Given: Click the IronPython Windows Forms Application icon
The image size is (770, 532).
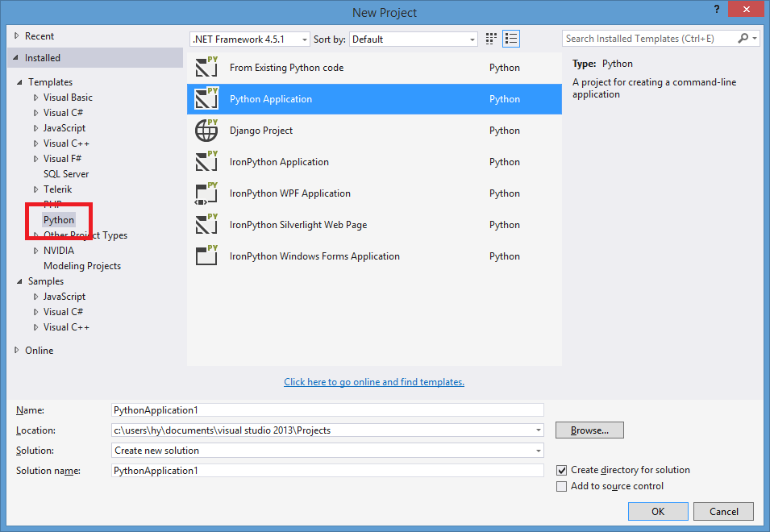Looking at the screenshot, I should tap(206, 256).
